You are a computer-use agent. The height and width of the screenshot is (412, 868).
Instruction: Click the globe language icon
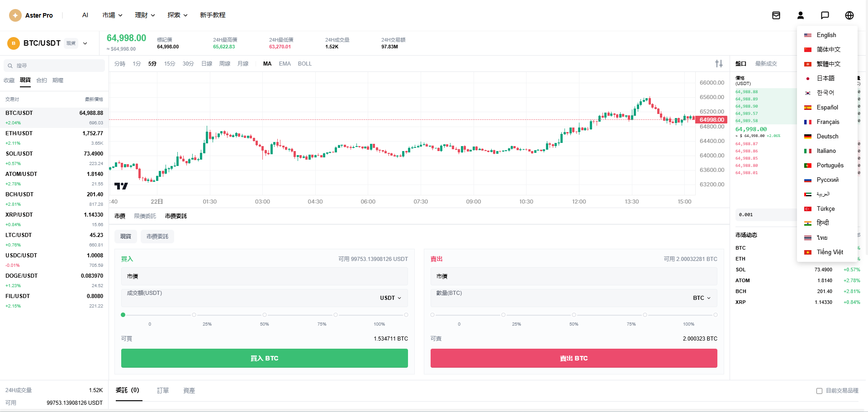click(849, 15)
